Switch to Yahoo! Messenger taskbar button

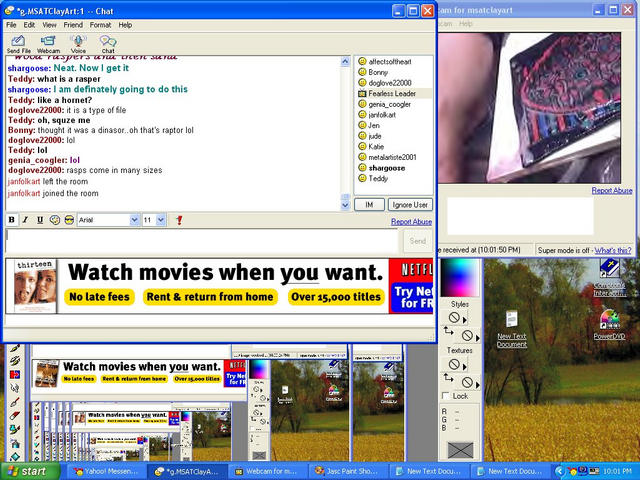(x=104, y=471)
